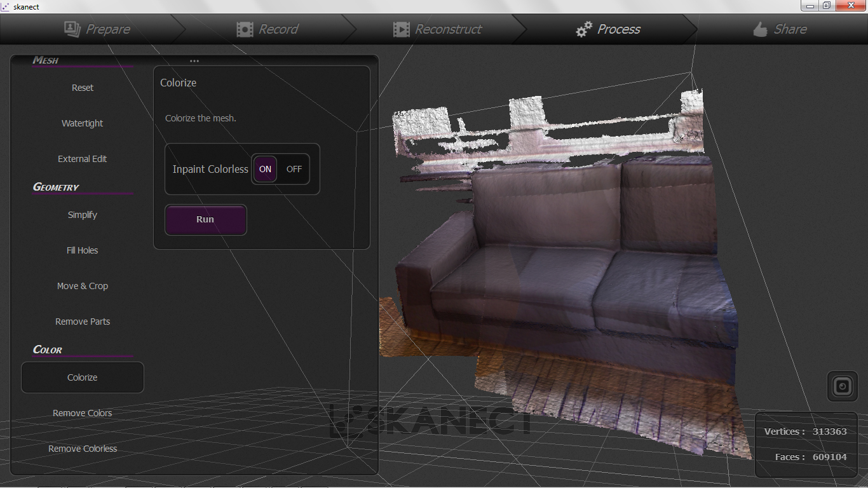Click the Reconstruct clapper icon
Viewport: 868px width, 488px height.
tap(401, 29)
